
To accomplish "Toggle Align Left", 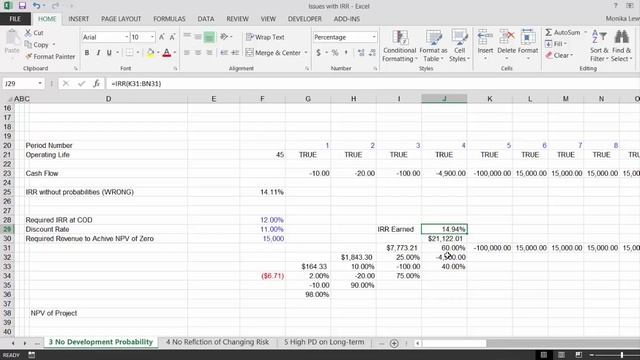I will coord(187,53).
